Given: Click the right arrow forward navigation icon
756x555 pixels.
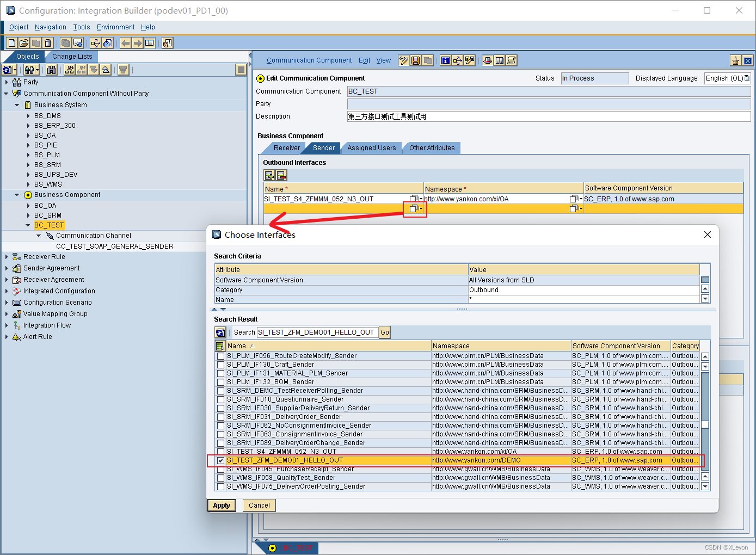Looking at the screenshot, I should click(138, 43).
